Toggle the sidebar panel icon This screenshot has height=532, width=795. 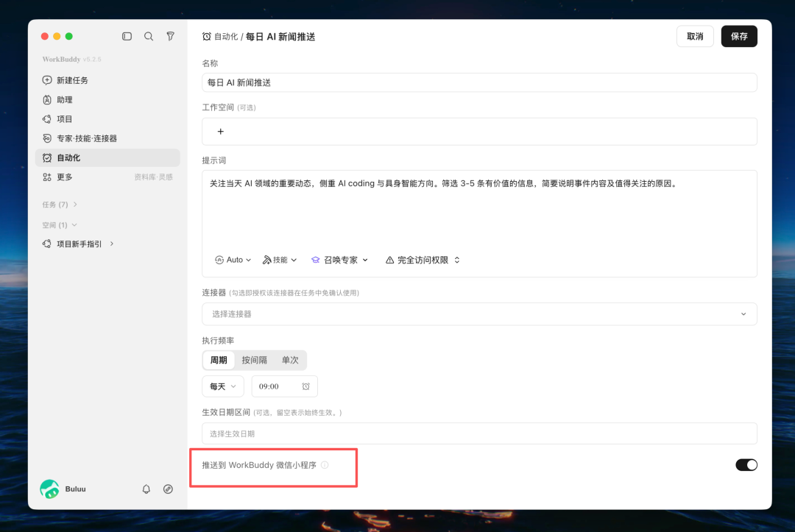coord(127,37)
